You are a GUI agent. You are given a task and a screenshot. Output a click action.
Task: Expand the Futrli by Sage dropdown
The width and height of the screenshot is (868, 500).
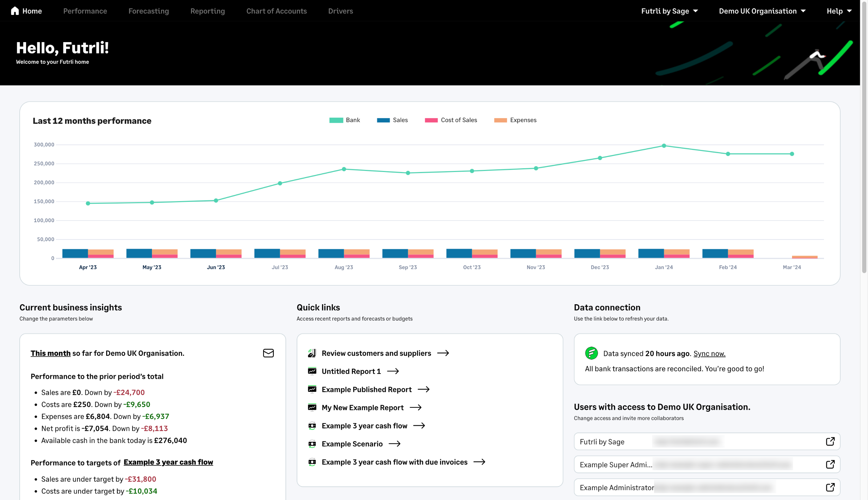point(669,11)
